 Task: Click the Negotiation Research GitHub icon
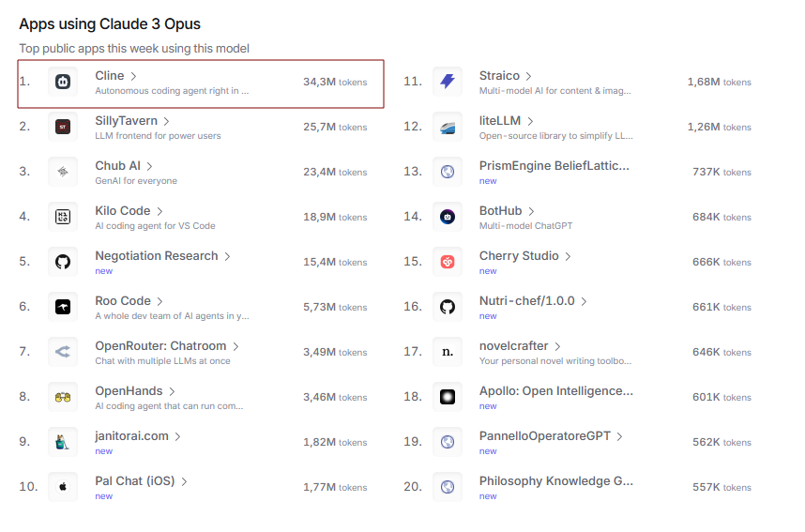tap(63, 262)
